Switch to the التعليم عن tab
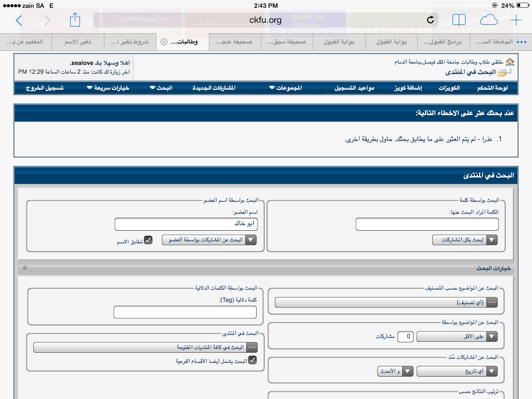Image resolution: width=532 pixels, height=399 pixels. [26, 42]
